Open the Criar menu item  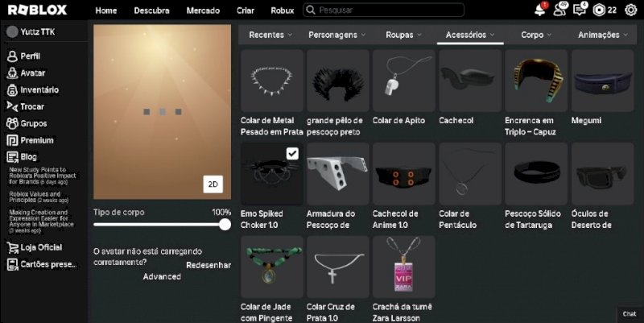(246, 10)
